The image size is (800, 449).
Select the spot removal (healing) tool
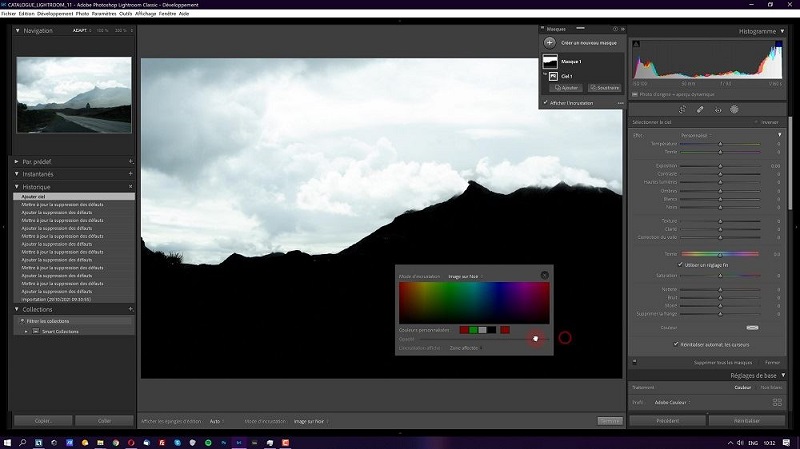coord(700,110)
